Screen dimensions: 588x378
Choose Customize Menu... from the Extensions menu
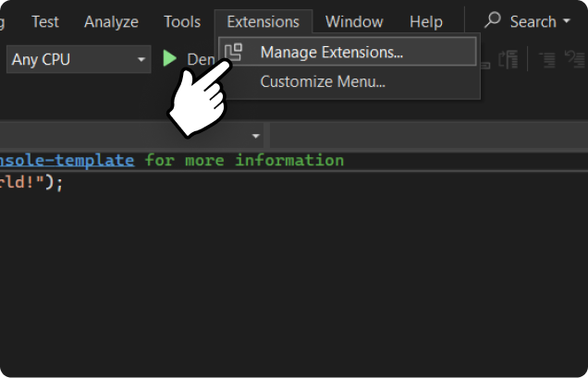coord(322,81)
